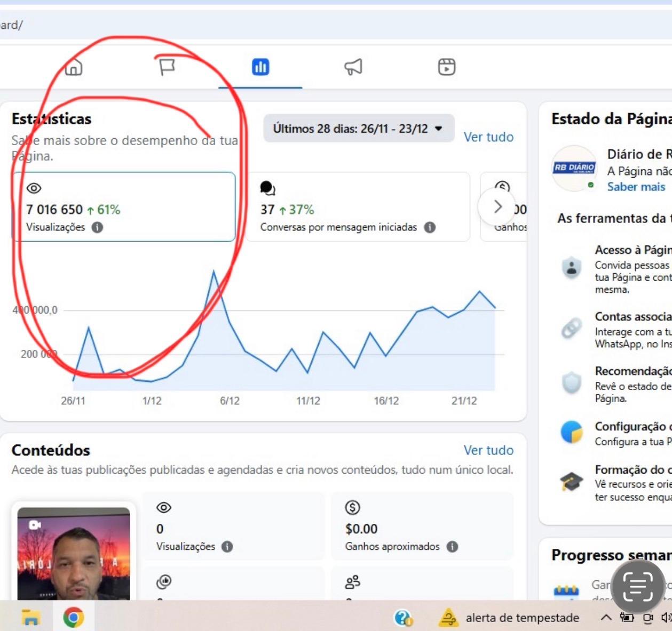Open the Home tab icon
Screen dimensions: 672x631
[74, 67]
